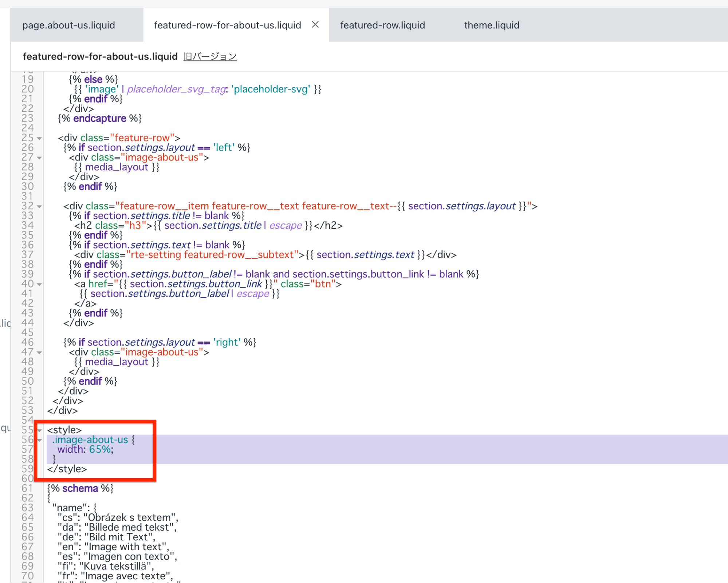Collapse the .image-about-us CSS rule at line 56
The height and width of the screenshot is (583, 728).
(x=40, y=440)
